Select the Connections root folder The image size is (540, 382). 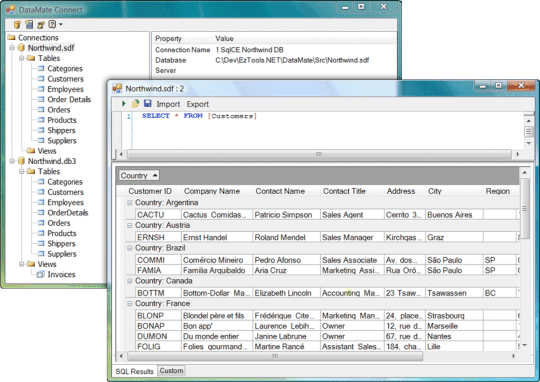(x=33, y=37)
